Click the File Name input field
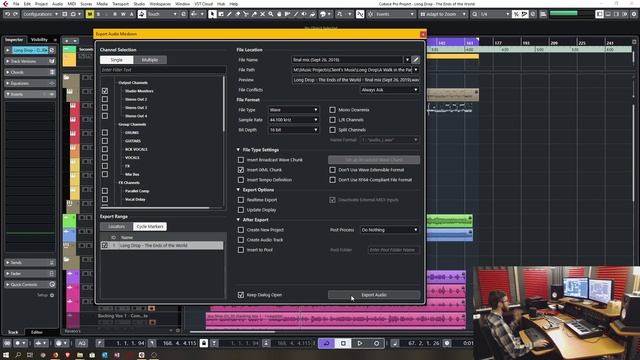Screen dimensions: 640x360 (347, 60)
